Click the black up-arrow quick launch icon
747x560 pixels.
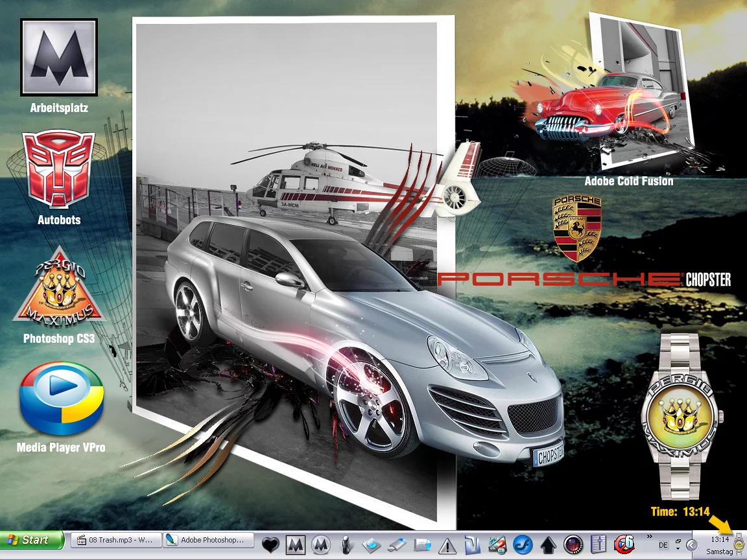(548, 544)
